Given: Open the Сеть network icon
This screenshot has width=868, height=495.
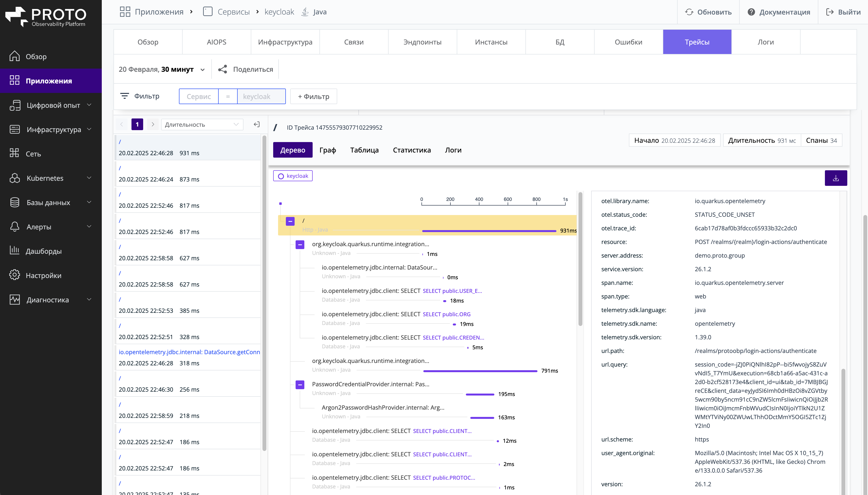Looking at the screenshot, I should pos(15,153).
